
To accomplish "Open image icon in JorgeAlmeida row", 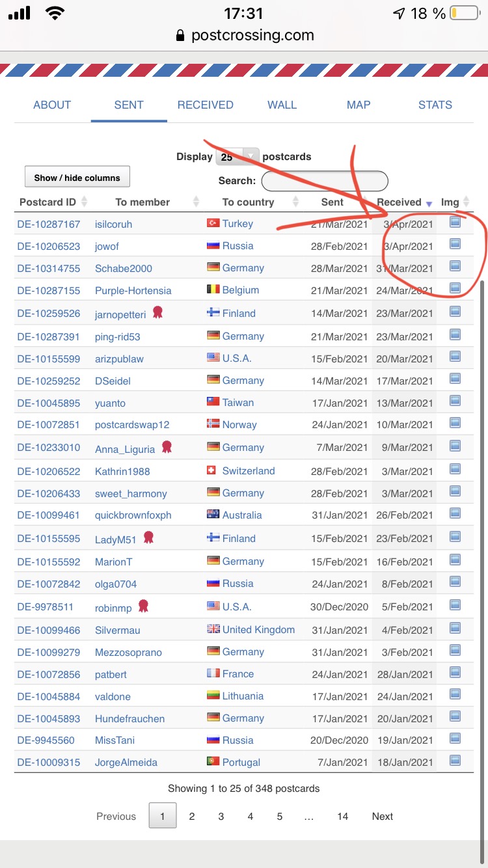I will pos(455,761).
